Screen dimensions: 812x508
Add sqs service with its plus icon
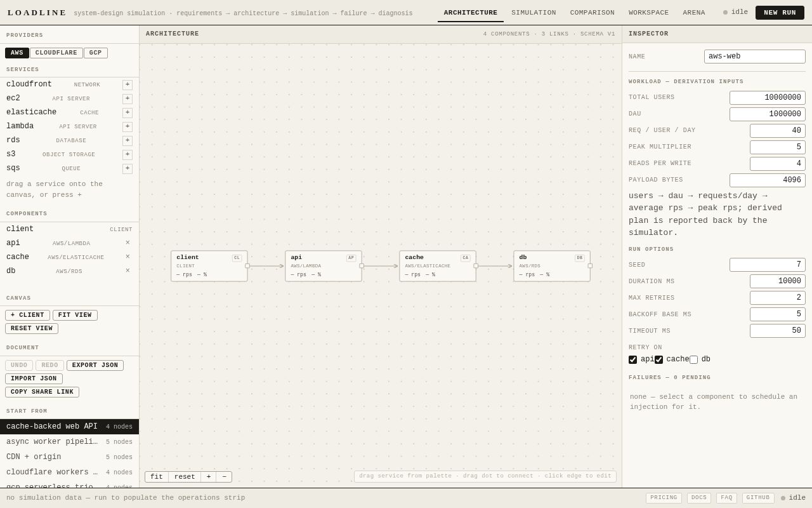pos(128,169)
